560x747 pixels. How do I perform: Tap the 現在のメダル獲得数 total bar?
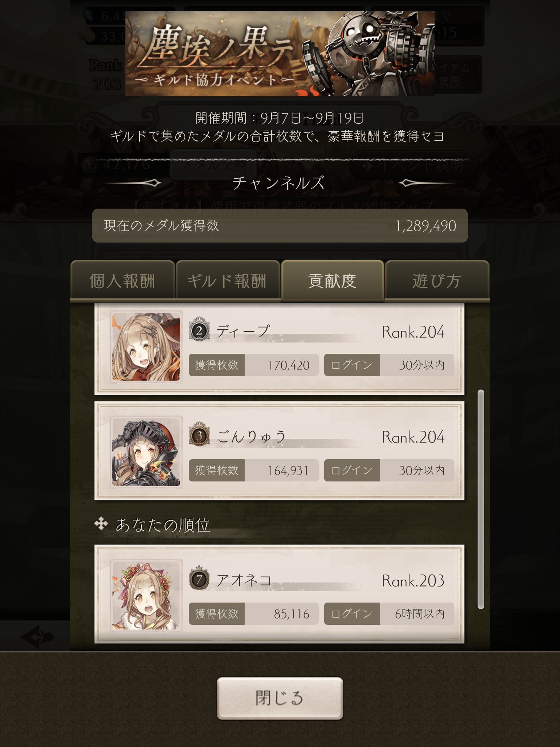(x=280, y=225)
